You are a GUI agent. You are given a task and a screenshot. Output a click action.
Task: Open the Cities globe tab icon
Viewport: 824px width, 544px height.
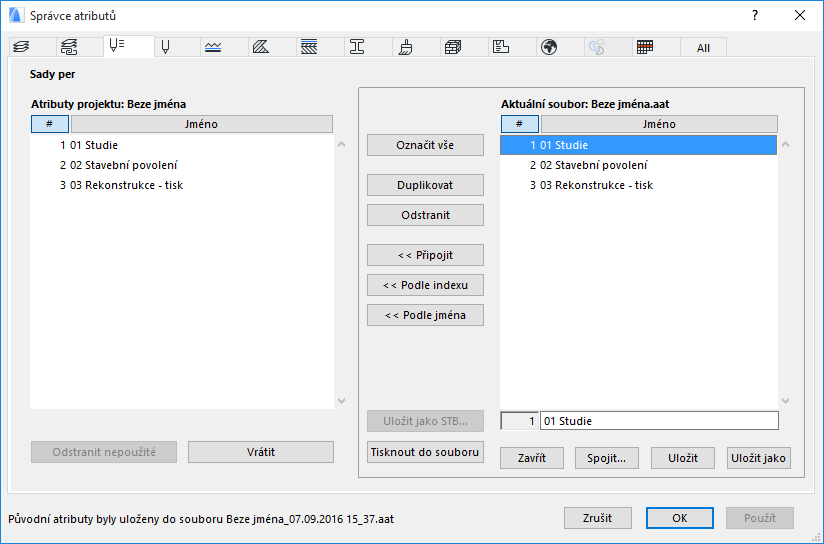click(x=549, y=47)
